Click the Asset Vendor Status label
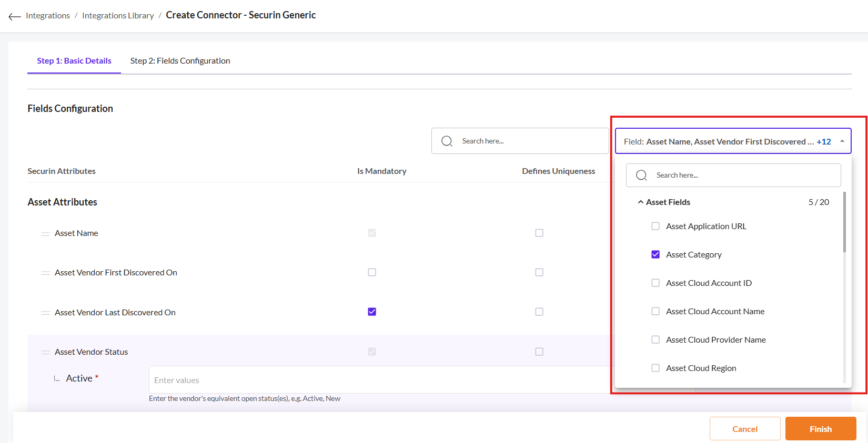868x443 pixels. click(92, 352)
